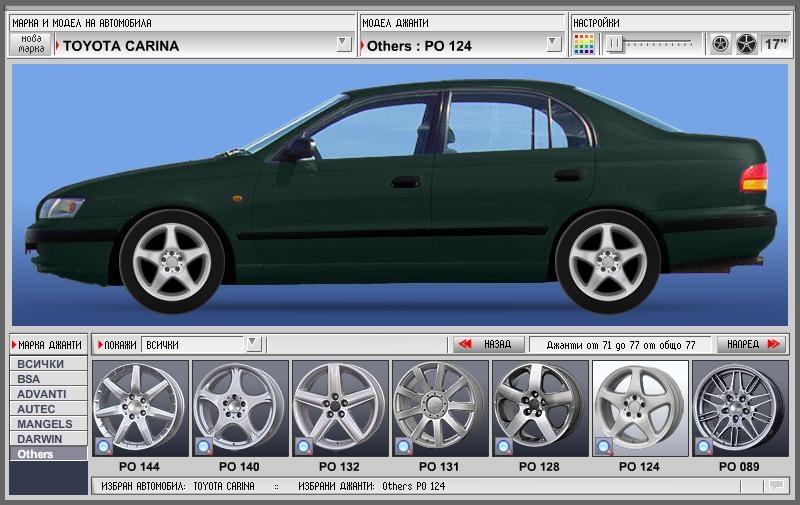Select the MANGELS rim brand
800x505 pixels.
coord(48,424)
